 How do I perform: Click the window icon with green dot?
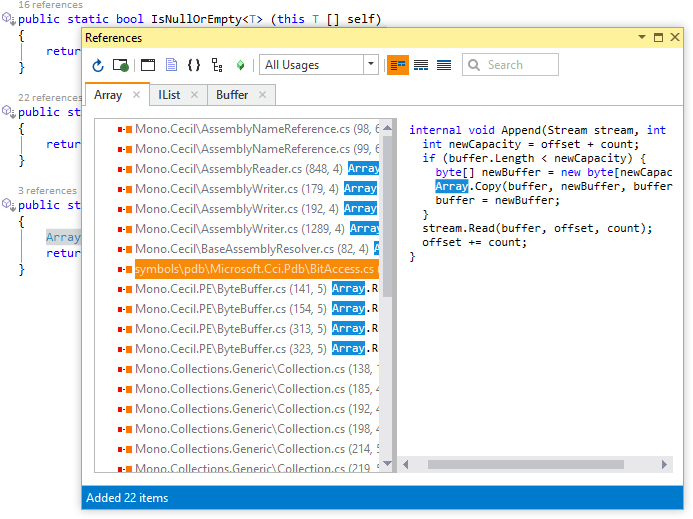(121, 65)
